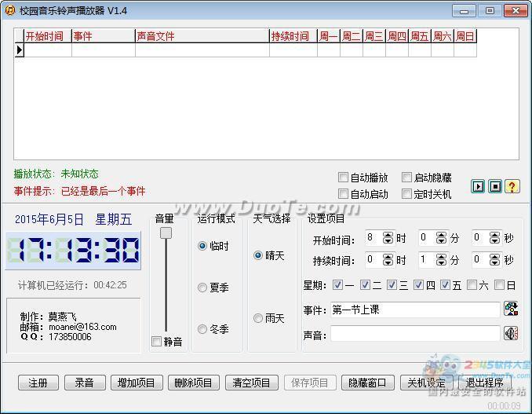The height and width of the screenshot is (414, 532).
Task: Click duration minute spinner
Action: [x=441, y=260]
